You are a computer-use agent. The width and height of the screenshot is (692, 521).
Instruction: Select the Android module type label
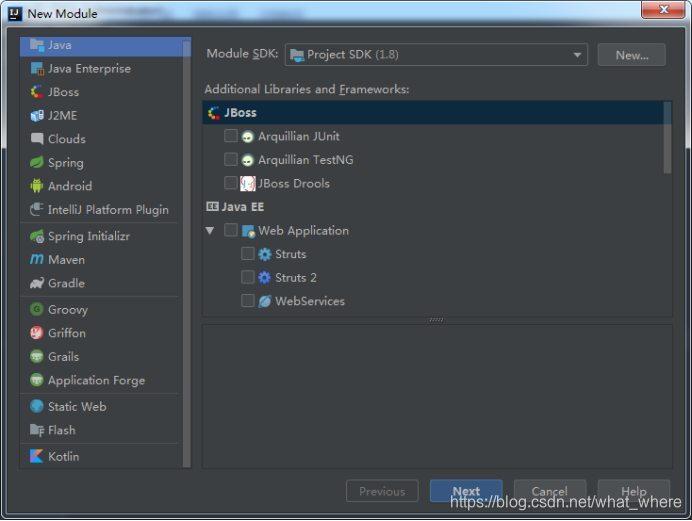70,186
